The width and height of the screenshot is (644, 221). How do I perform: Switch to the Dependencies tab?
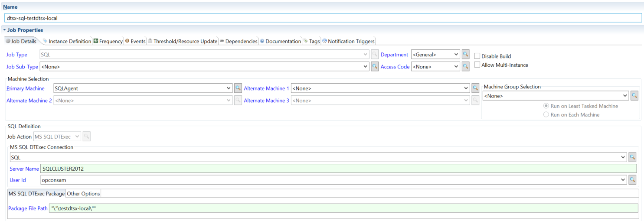click(x=239, y=41)
